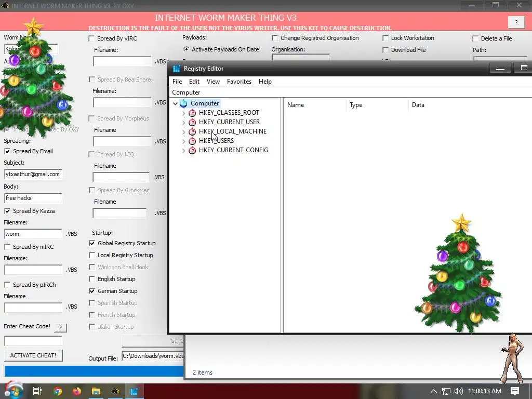532x399 pixels.
Task: Open the volume control tray icon
Action: 458,391
